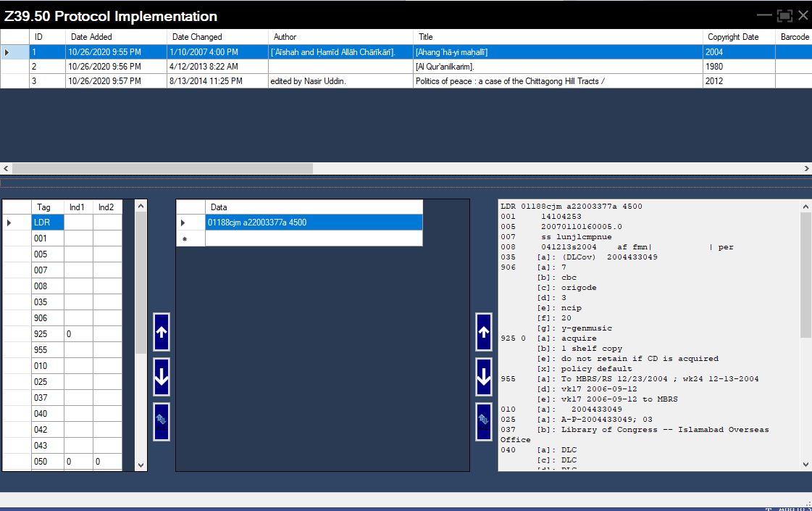Viewport: 812px width, 511px height.
Task: Move the selected MARC tag down using left down-arrow
Action: coord(160,376)
